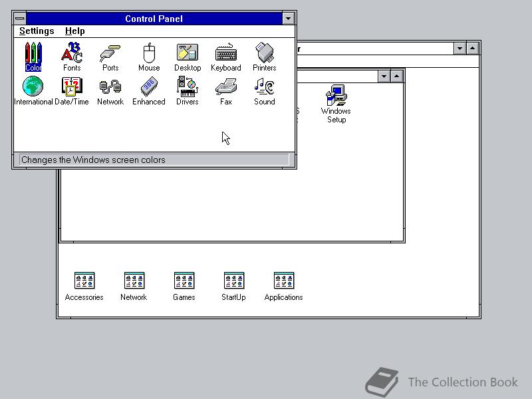Open the Sound icon

click(x=265, y=91)
